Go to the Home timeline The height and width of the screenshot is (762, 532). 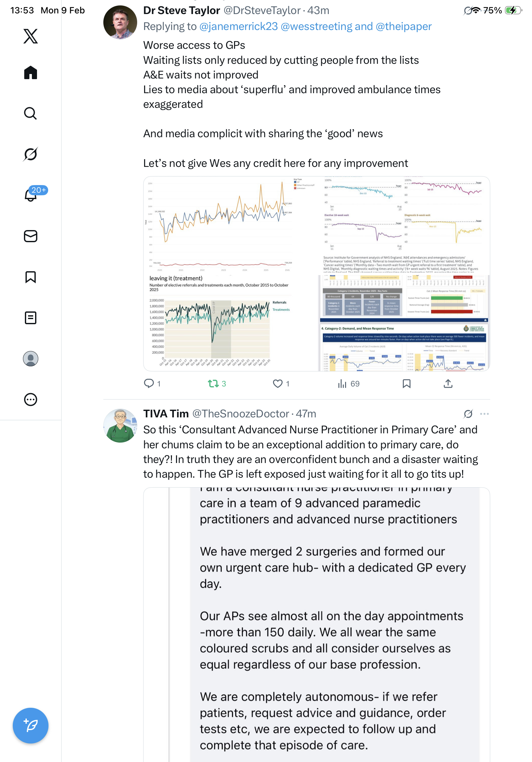(x=31, y=72)
